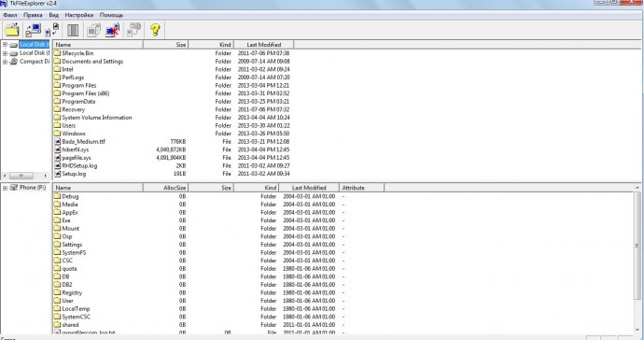
Task: Select the AppEx folder on phone
Action: tap(70, 213)
